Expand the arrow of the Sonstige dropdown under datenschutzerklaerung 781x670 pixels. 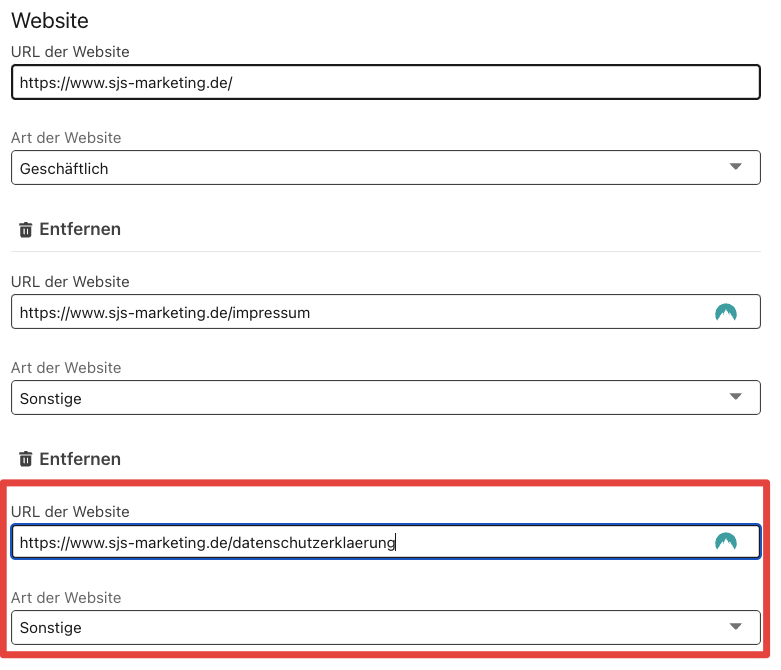(736, 627)
